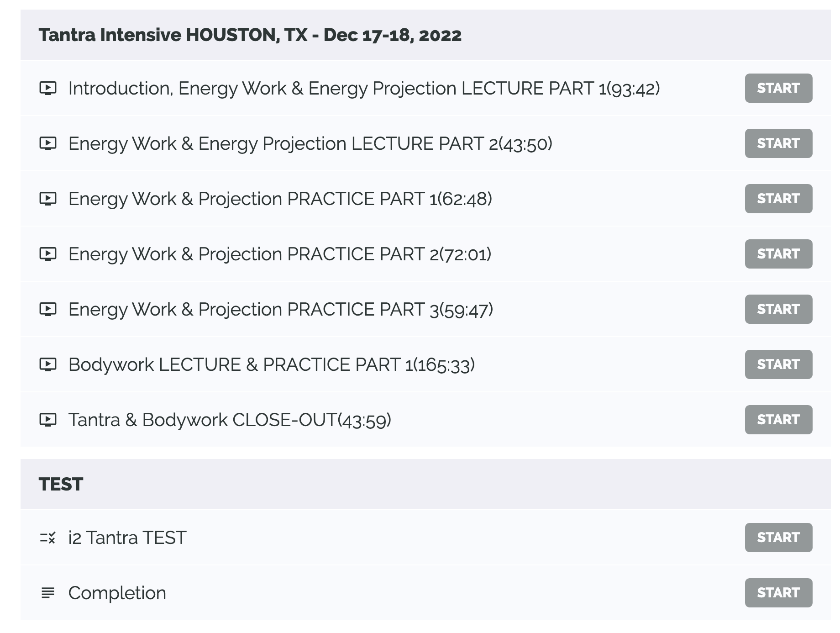840x633 pixels.
Task: Click text lines icon beside Completion
Action: (x=48, y=593)
